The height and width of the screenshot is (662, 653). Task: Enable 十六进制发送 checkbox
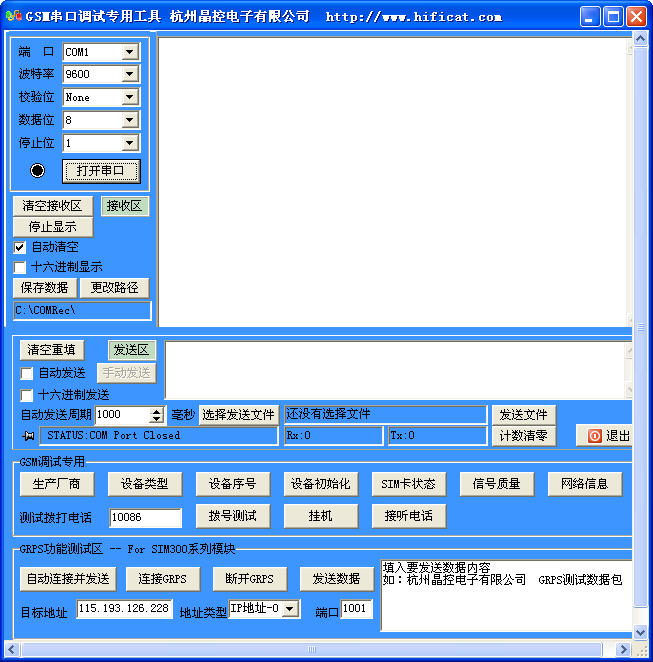[x=27, y=396]
